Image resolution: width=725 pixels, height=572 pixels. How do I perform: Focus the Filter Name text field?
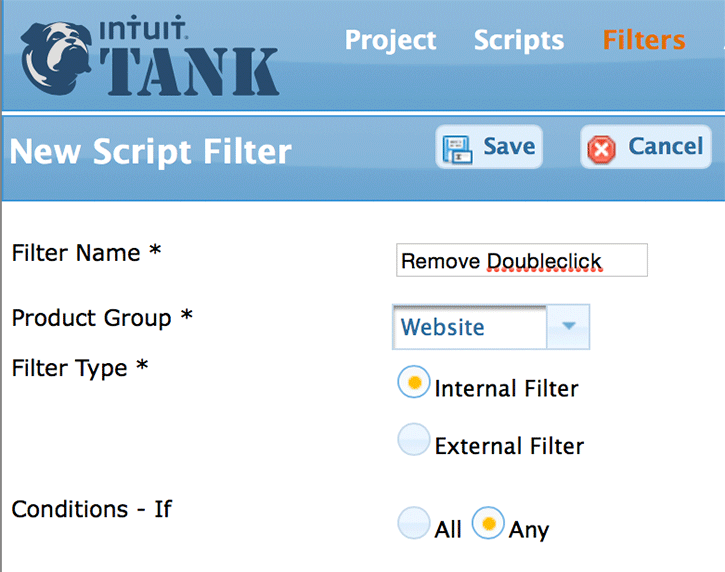(521, 261)
